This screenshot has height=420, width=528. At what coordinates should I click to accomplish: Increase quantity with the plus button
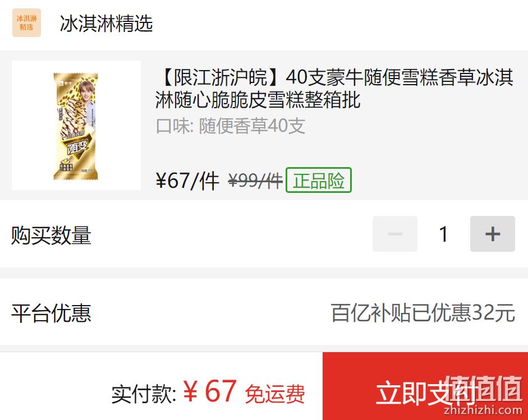493,234
